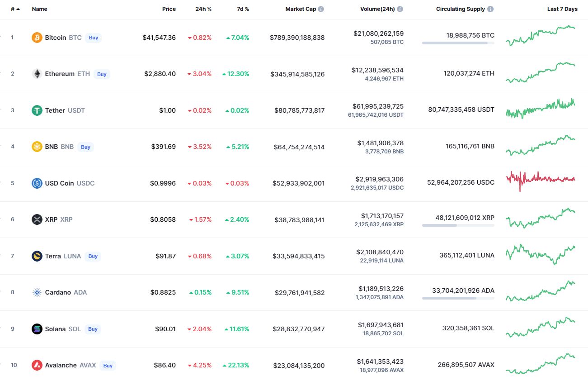588x381 pixels.
Task: Click the USD Coin logo icon
Action: coord(37,183)
